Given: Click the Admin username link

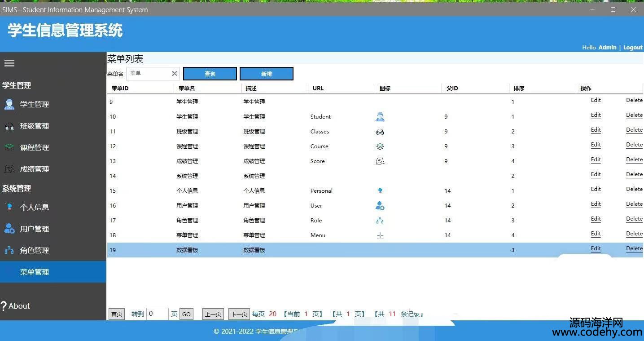Looking at the screenshot, I should point(608,47).
